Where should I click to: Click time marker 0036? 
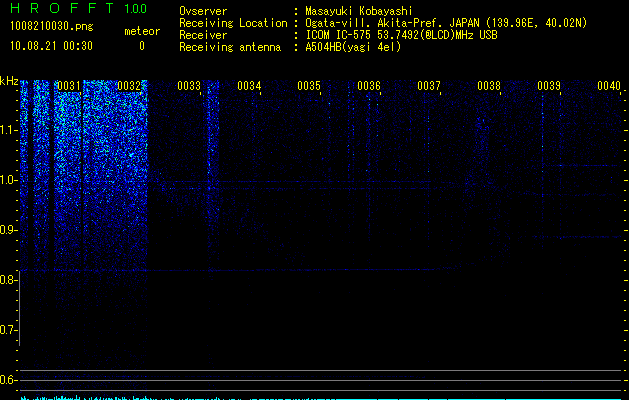coord(369,86)
